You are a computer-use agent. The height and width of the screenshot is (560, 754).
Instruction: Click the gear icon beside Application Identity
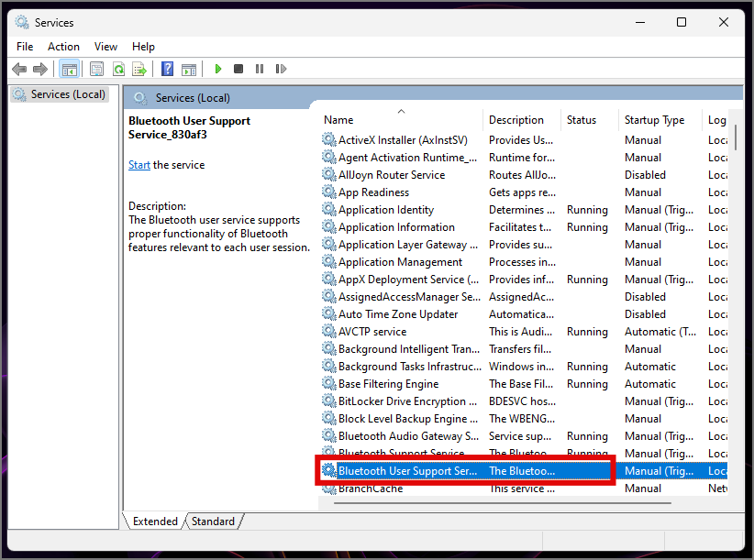click(329, 209)
